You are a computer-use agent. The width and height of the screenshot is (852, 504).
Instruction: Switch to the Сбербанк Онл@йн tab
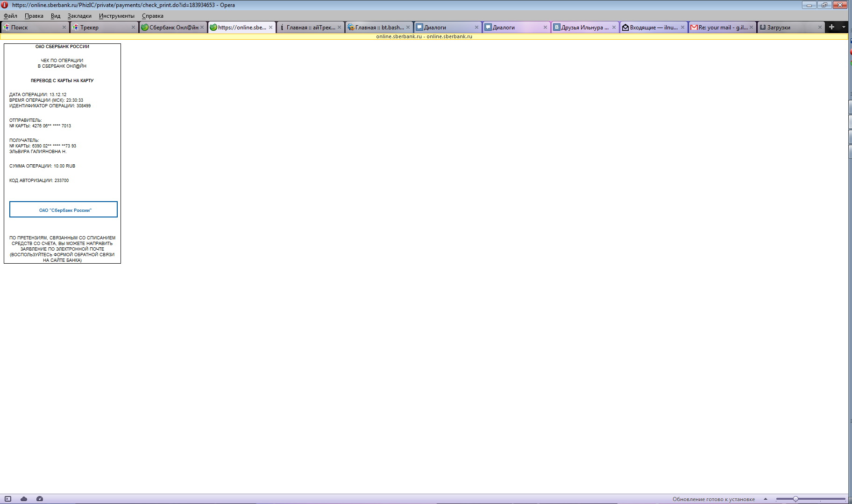click(172, 28)
